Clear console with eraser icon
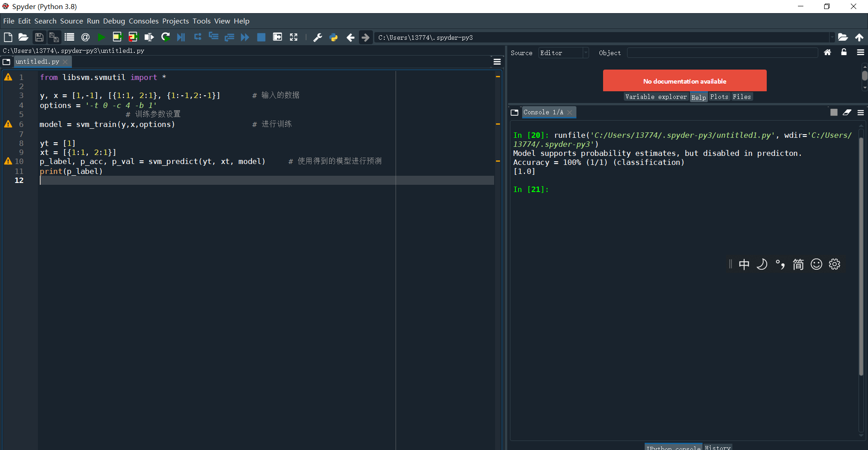 click(x=847, y=112)
